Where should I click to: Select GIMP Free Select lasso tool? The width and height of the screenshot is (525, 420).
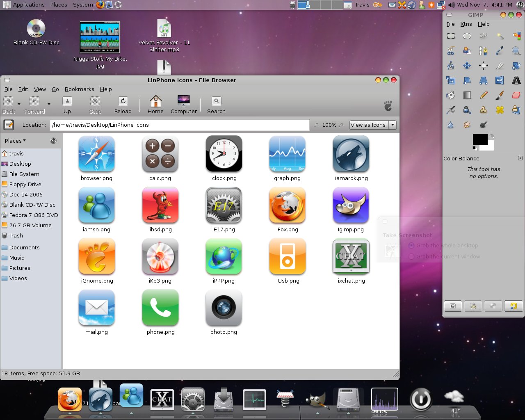[484, 36]
